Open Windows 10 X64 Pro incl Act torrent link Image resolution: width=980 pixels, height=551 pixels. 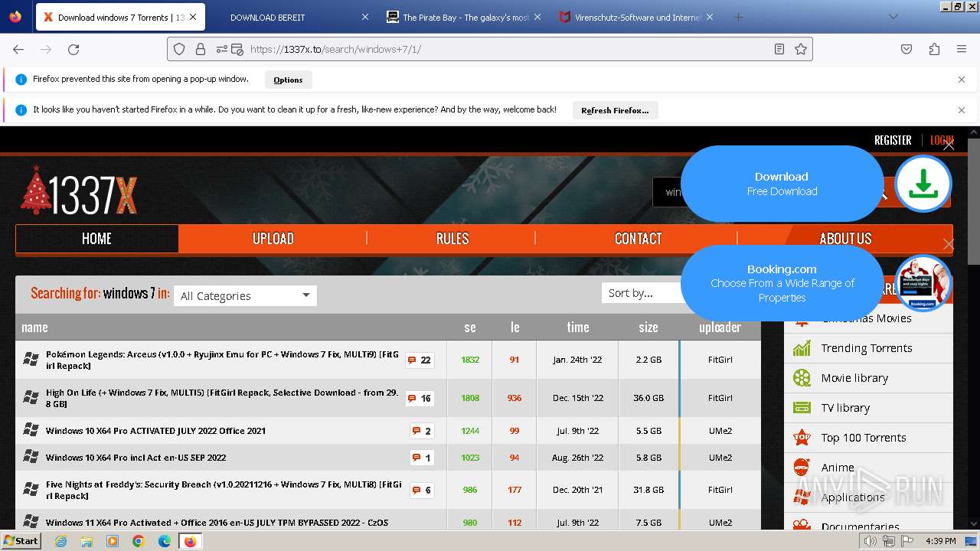click(x=136, y=458)
